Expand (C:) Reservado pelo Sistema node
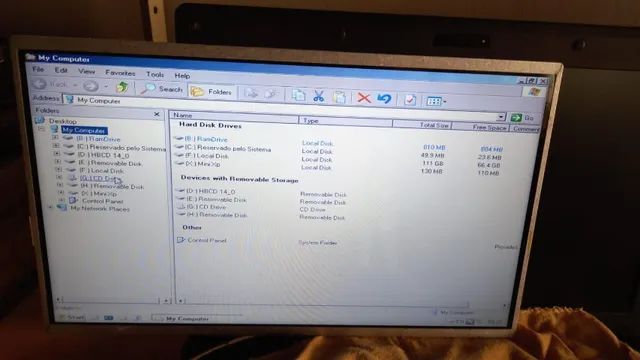The image size is (640, 360). coord(56,145)
